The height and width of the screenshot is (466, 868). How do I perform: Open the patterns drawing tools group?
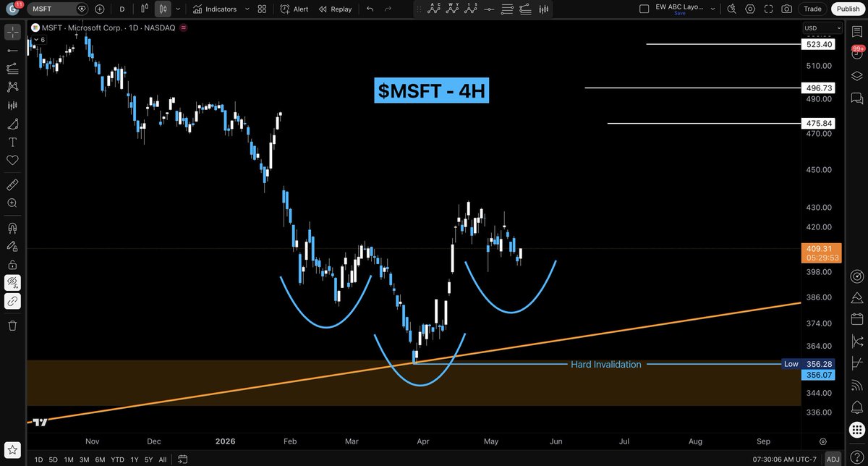(12, 86)
